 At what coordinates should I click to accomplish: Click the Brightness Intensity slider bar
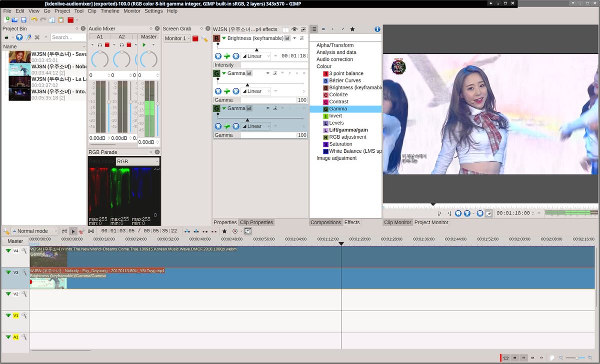[260, 65]
